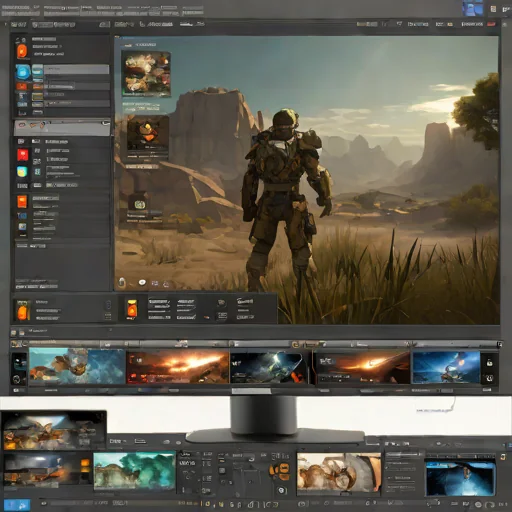
Task: Click the orange square icon in lower left panel
Action: [x=22, y=202]
